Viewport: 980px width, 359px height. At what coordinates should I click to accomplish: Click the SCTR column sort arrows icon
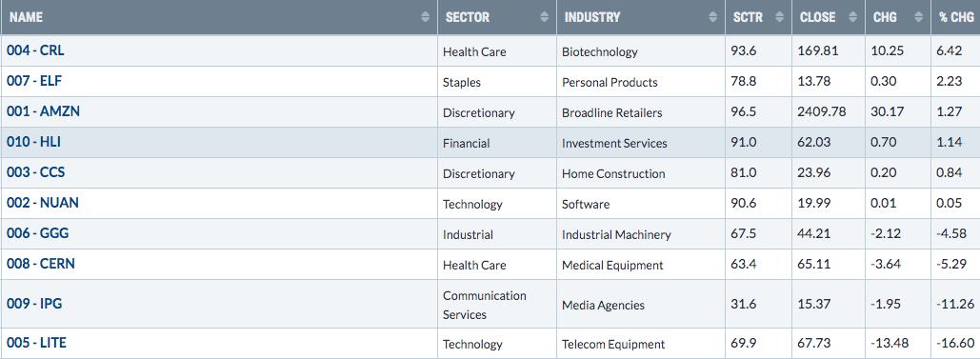[779, 17]
